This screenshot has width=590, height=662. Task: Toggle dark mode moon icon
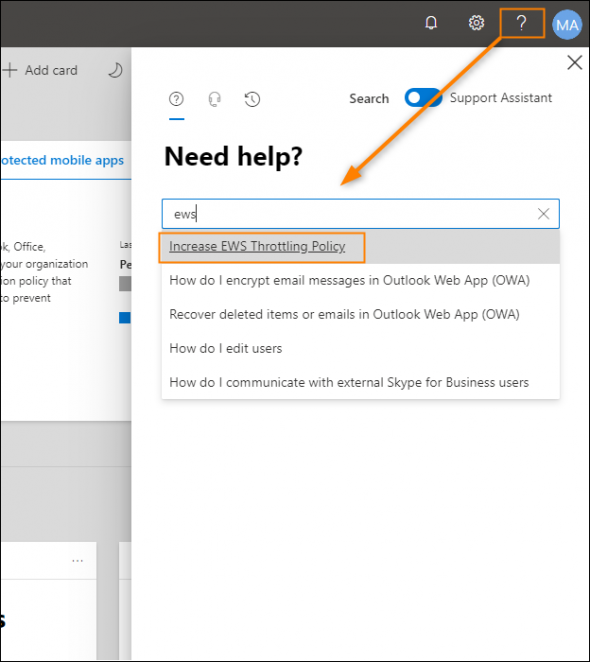115,70
